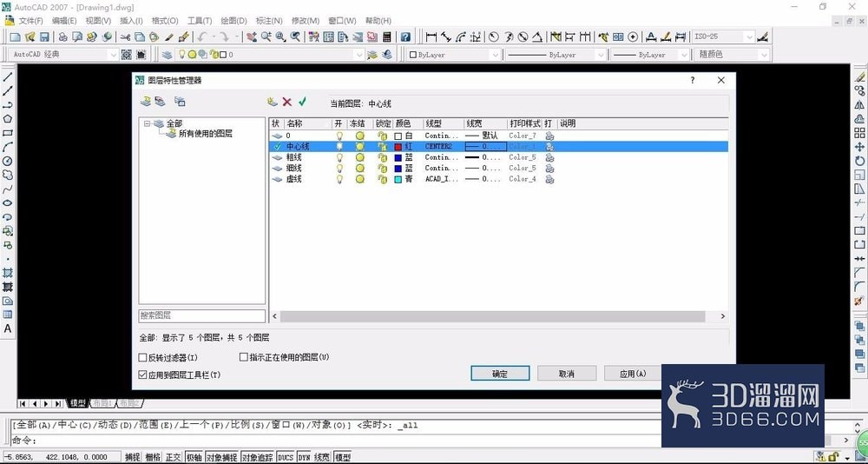This screenshot has width=868, height=464.
Task: Select 所有使用的图层 in the filter tree
Action: (206, 134)
